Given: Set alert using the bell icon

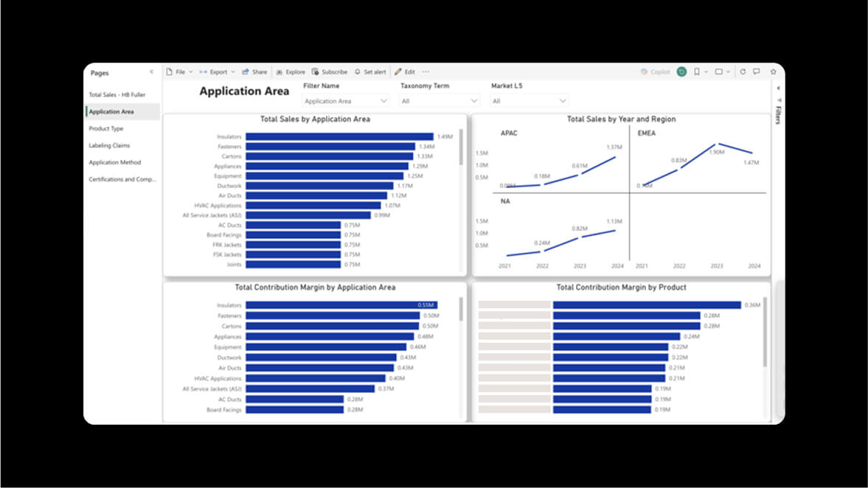Looking at the screenshot, I should click(358, 72).
